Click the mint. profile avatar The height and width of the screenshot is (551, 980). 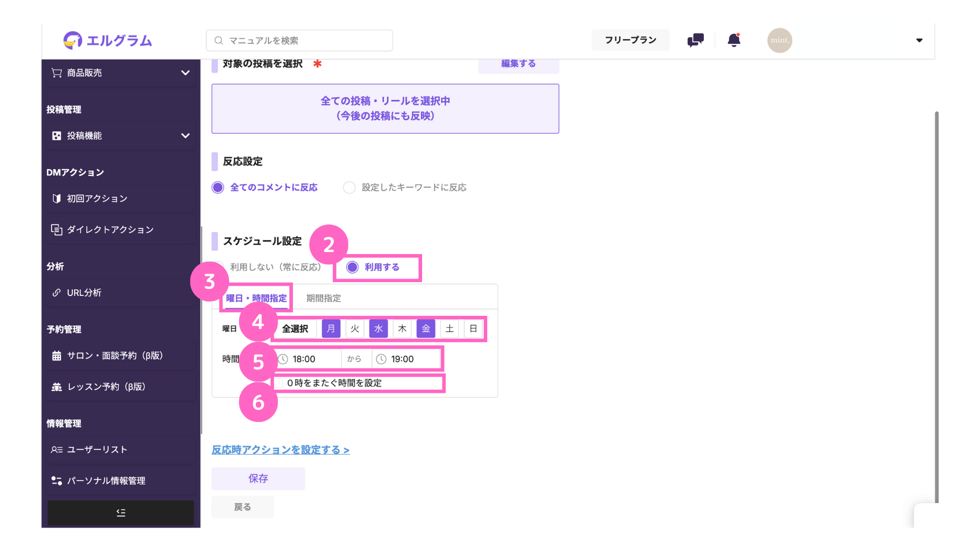click(779, 40)
